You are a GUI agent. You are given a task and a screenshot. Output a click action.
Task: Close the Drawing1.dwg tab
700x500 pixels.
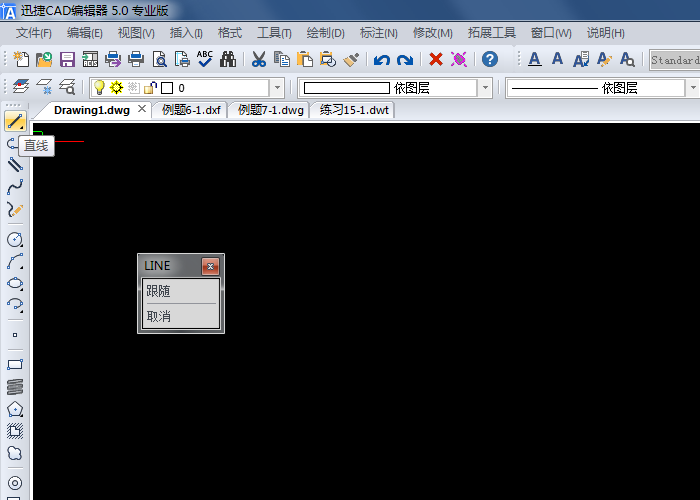pyautogui.click(x=142, y=109)
